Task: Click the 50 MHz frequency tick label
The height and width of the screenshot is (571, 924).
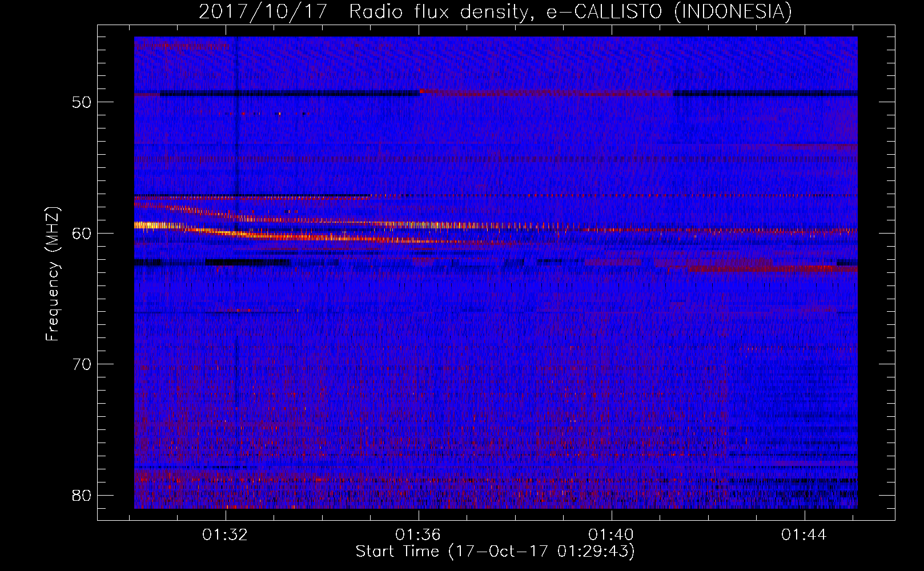Action: pos(82,102)
